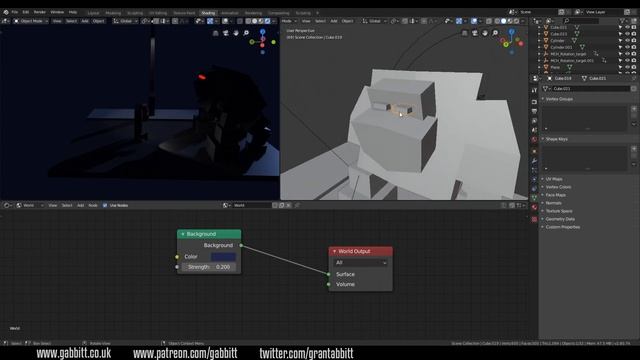Expand the Vertex Colors panel
The image size is (640, 360).
558,187
